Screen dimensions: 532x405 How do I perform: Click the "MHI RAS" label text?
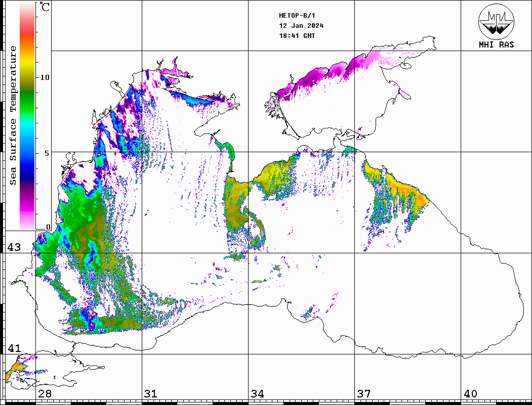pyautogui.click(x=496, y=44)
